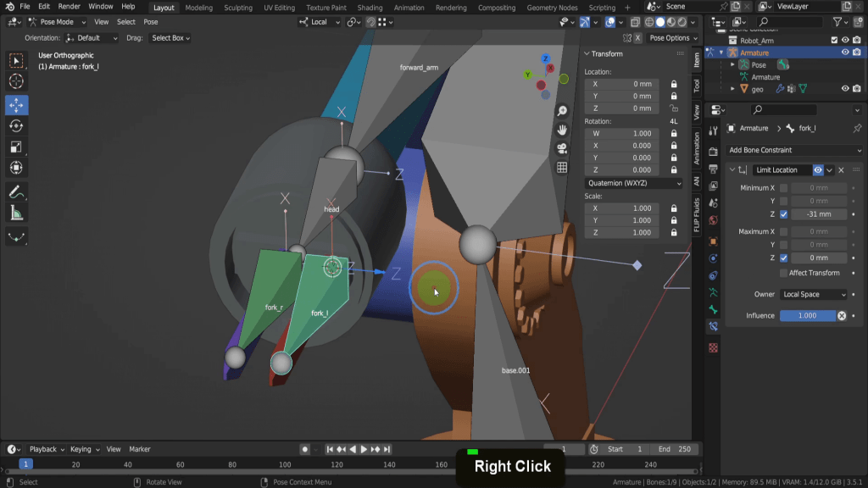The height and width of the screenshot is (488, 868).
Task: Remove the Limit Location constraint
Action: [x=841, y=170]
